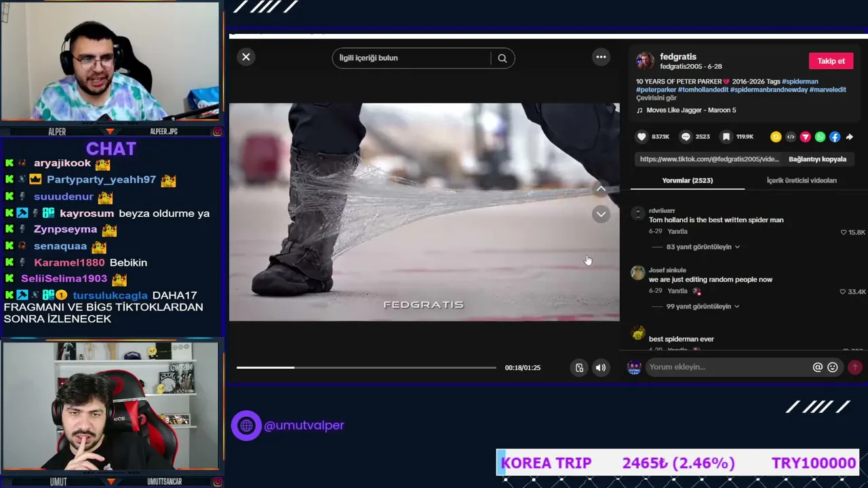Screen dimensions: 868x488
Task: Mute the video with the speaker icon
Action: [601, 368]
